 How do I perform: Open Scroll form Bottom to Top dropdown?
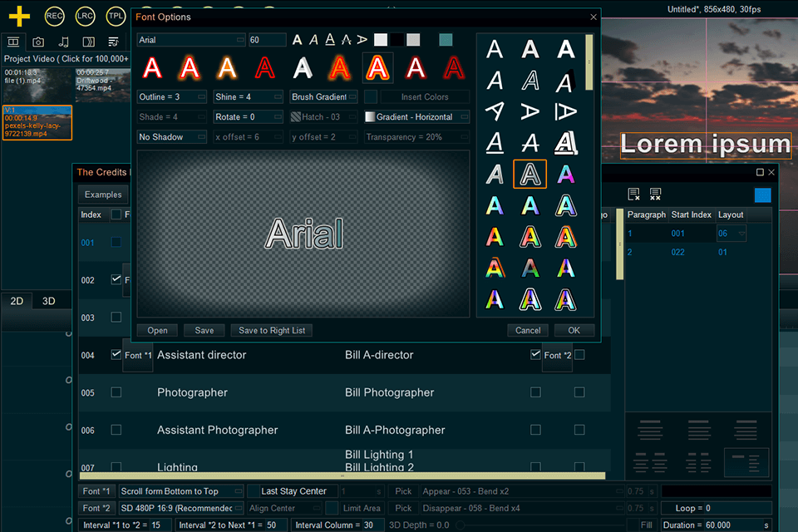point(181,491)
